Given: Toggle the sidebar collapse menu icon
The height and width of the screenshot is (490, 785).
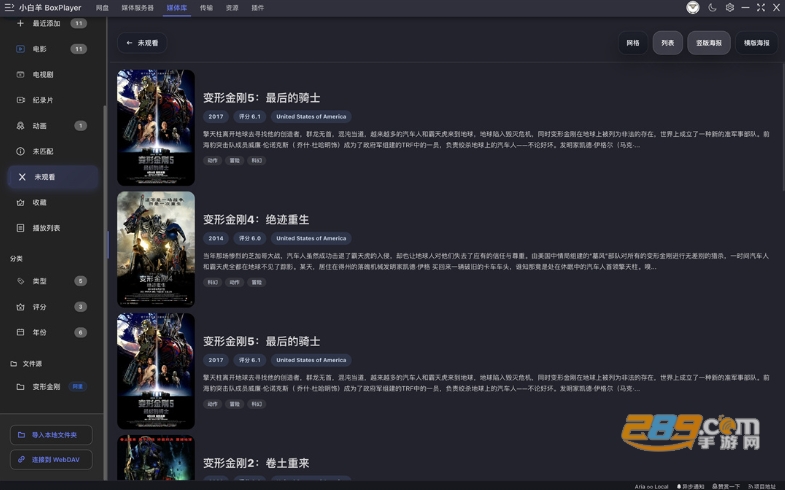Looking at the screenshot, I should [9, 8].
